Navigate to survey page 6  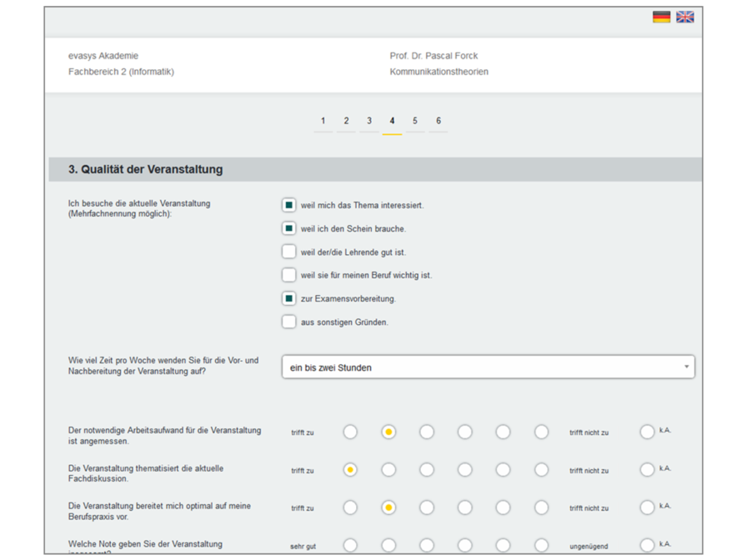[x=439, y=120]
